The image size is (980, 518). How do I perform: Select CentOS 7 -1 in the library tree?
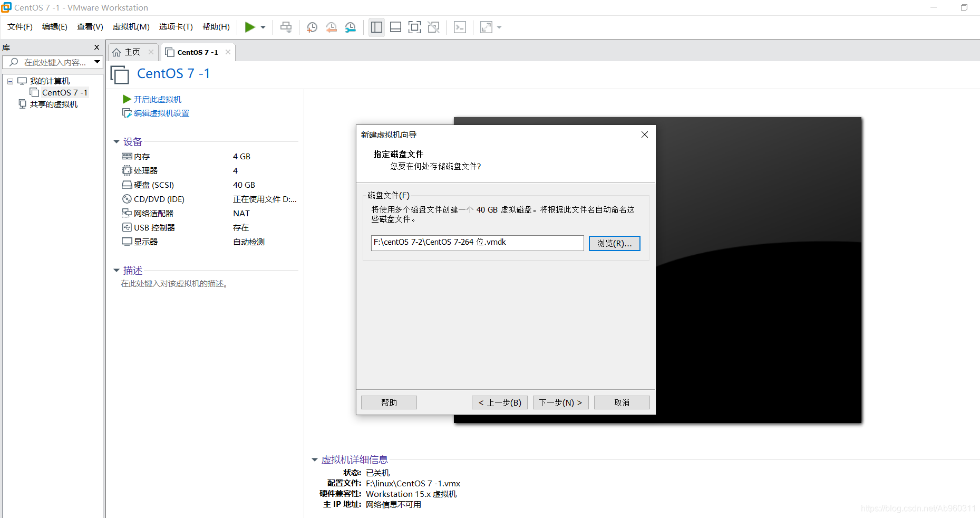(x=65, y=92)
